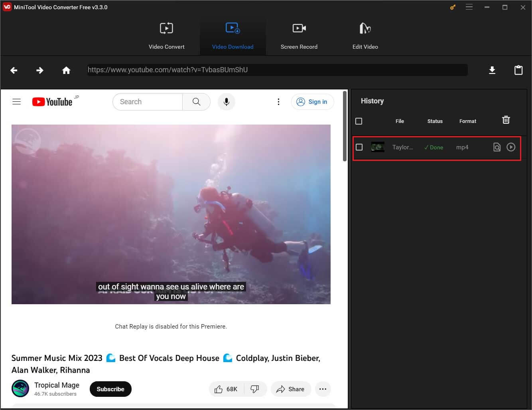The image size is (532, 410).
Task: Click the address bar showing the YouTube URL
Action: pos(277,70)
